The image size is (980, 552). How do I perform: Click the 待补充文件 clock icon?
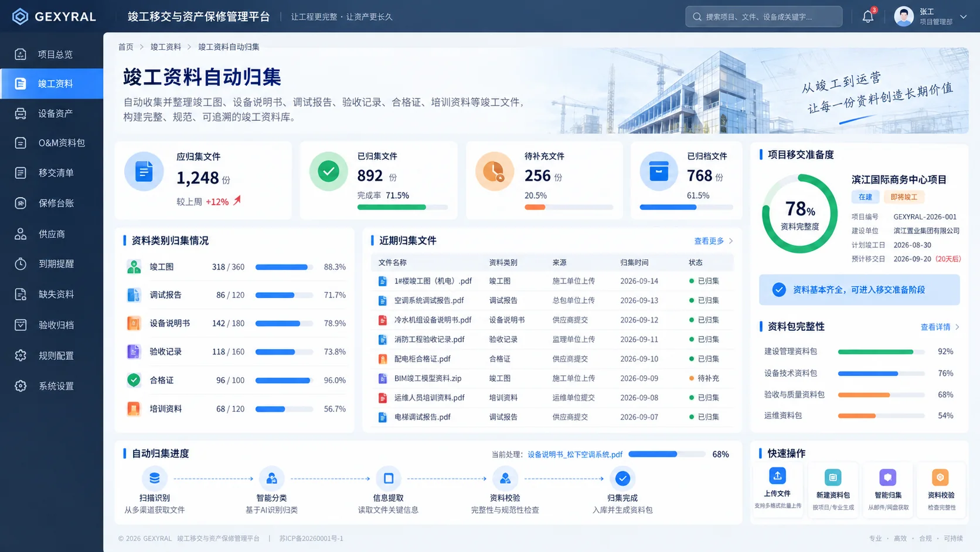[495, 171]
